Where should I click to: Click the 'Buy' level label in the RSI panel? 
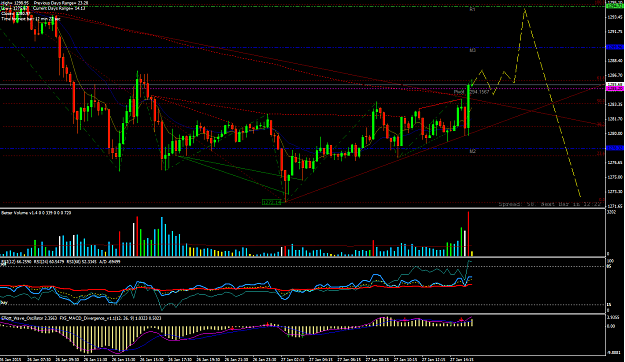(x=4, y=303)
